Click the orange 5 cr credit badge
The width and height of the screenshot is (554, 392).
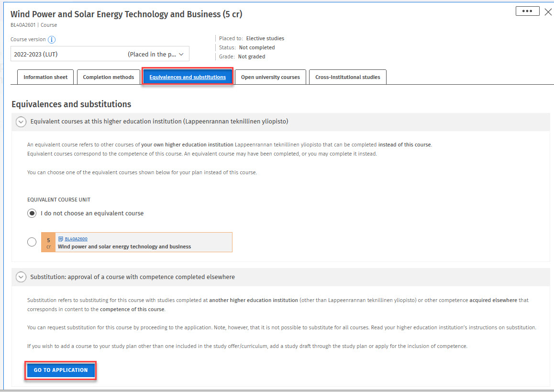tap(48, 243)
